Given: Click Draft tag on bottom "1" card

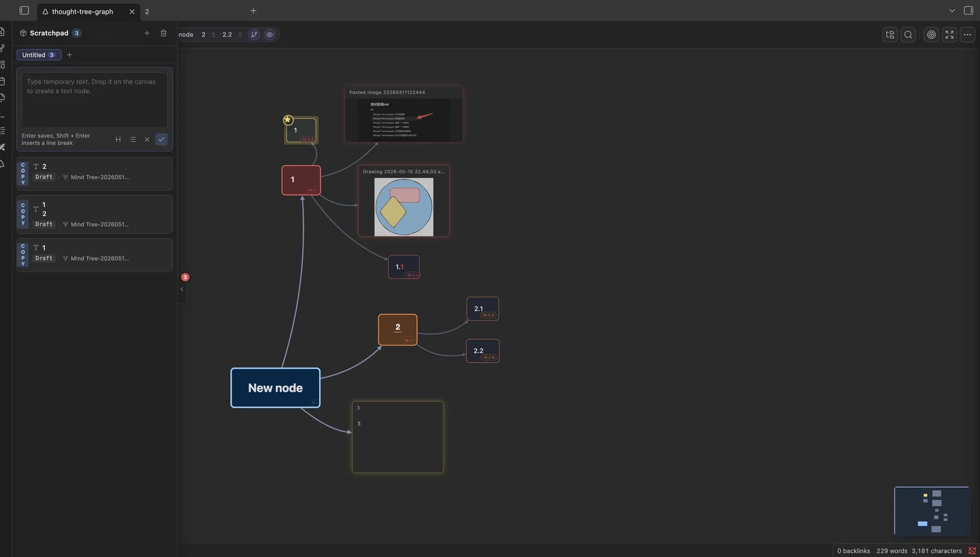Looking at the screenshot, I should click(x=44, y=258).
